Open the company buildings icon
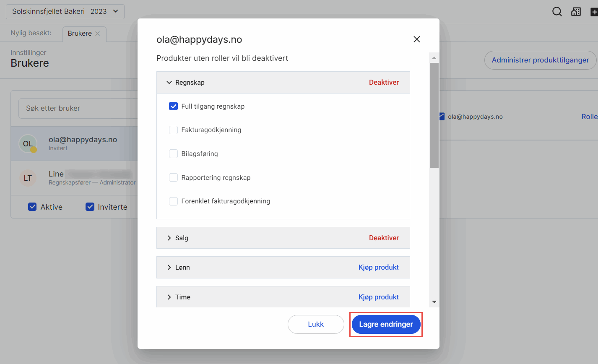 (x=576, y=12)
